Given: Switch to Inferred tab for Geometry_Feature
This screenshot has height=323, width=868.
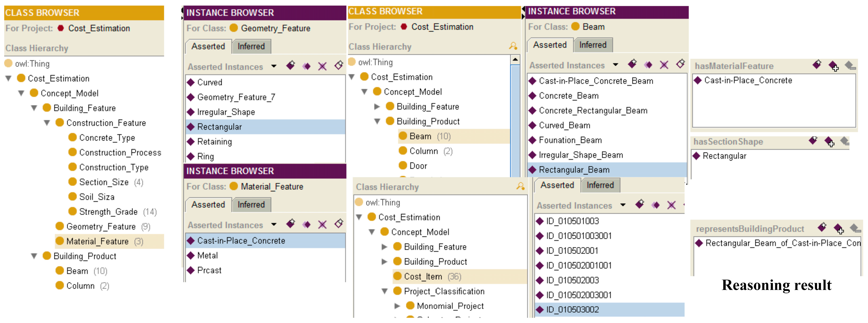Looking at the screenshot, I should 251,46.
